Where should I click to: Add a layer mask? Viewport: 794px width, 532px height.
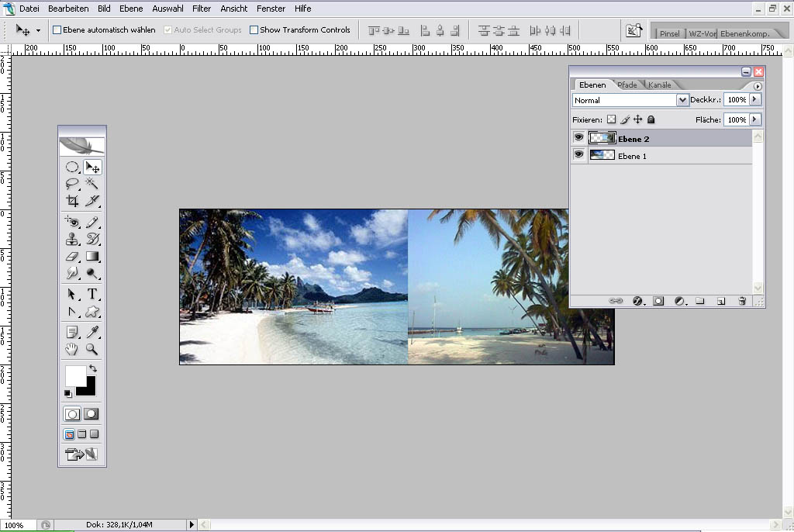pos(658,301)
